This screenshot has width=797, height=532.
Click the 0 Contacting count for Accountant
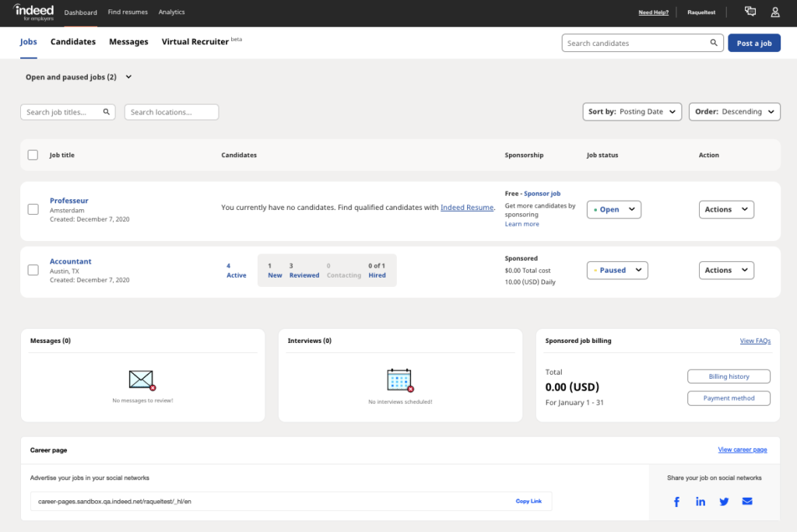point(343,271)
